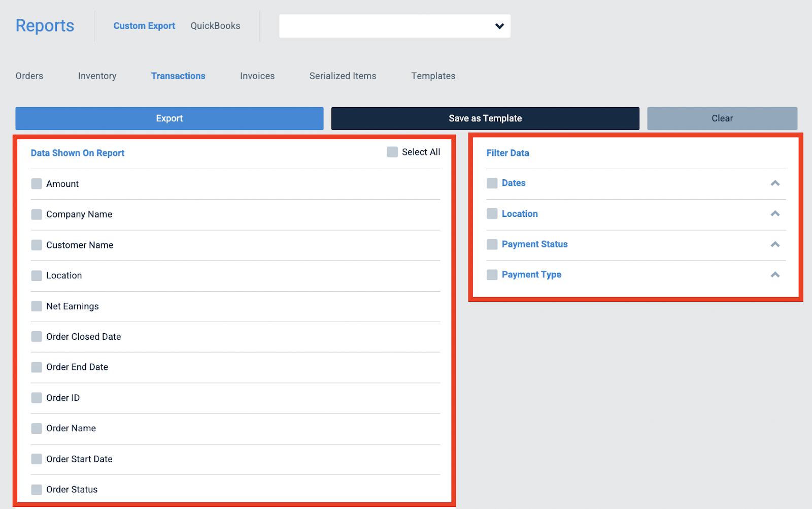
Task: Save the report as a template
Action: tap(485, 118)
